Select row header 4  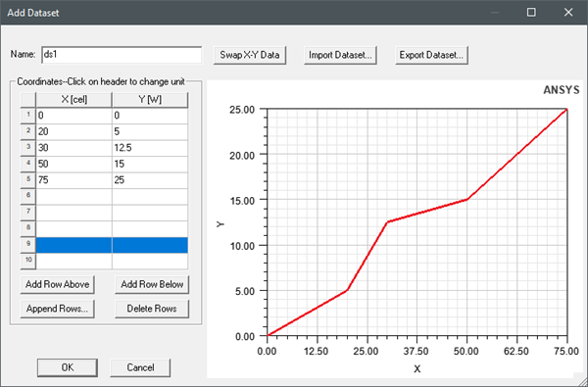(28, 165)
